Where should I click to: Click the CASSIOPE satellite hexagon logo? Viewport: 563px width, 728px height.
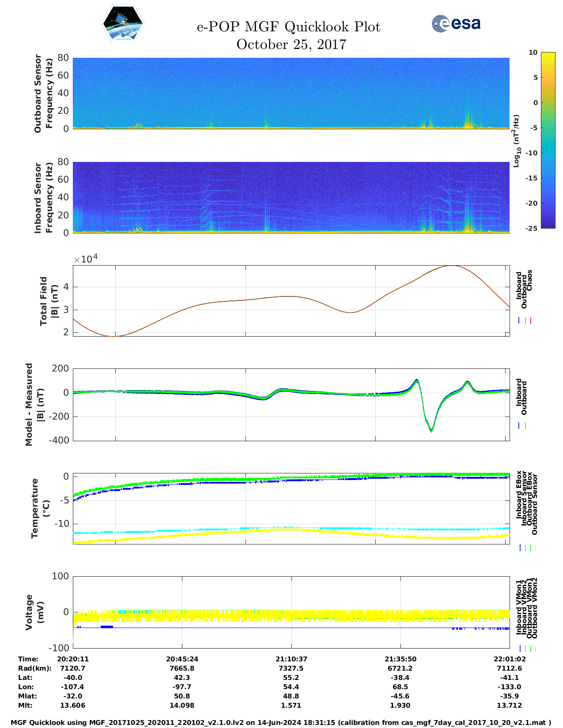click(123, 24)
